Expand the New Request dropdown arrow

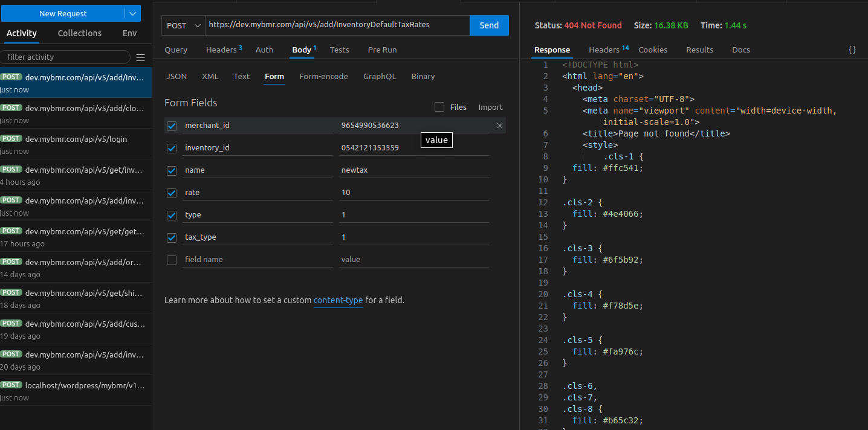tap(132, 13)
